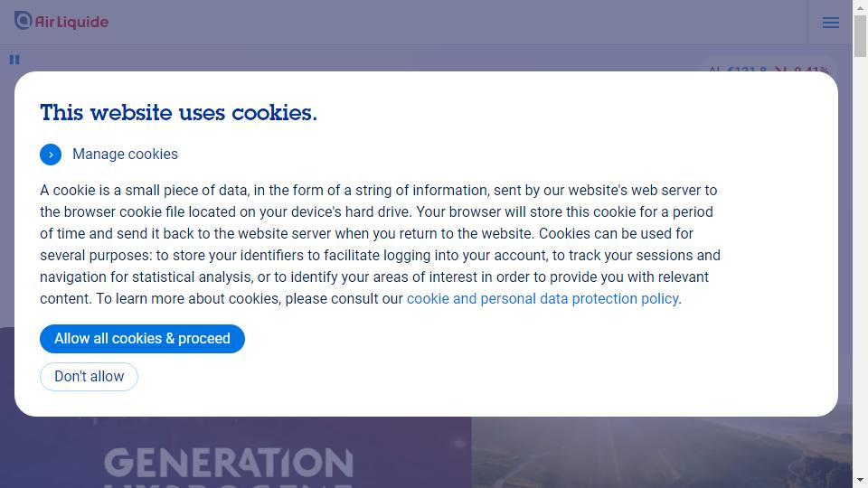
Task: Click the "This website uses cookies." heading
Action: pyautogui.click(x=178, y=113)
